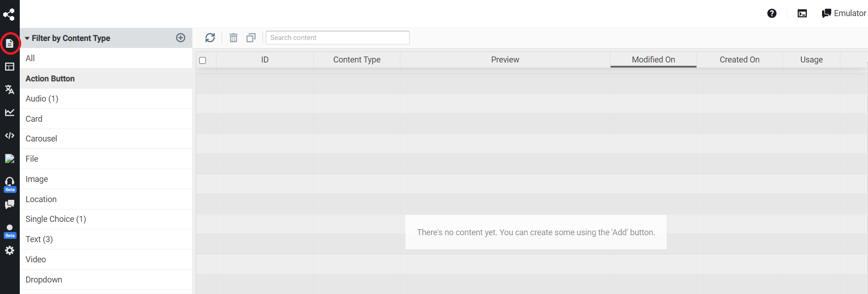Sort by Modified On column
The height and width of the screenshot is (294, 868).
(x=653, y=60)
